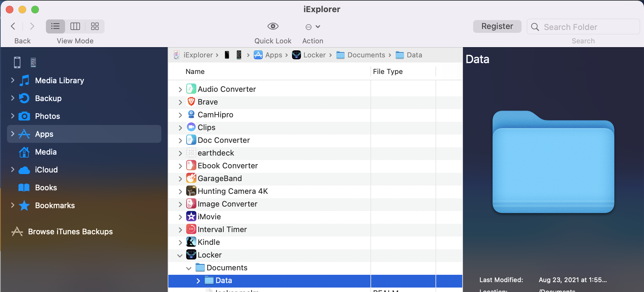Expand Photos section in sidebar
The height and width of the screenshot is (292, 644).
coord(13,116)
